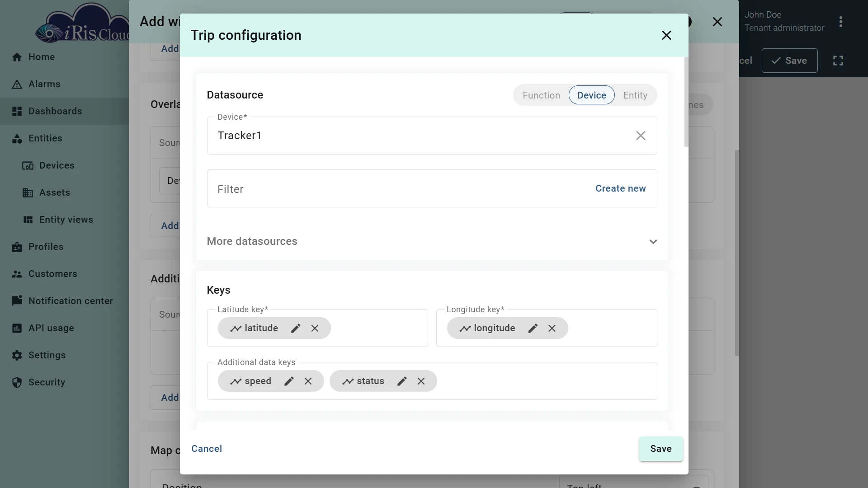Expand More datasources section
The height and width of the screenshot is (488, 868).
coord(432,241)
